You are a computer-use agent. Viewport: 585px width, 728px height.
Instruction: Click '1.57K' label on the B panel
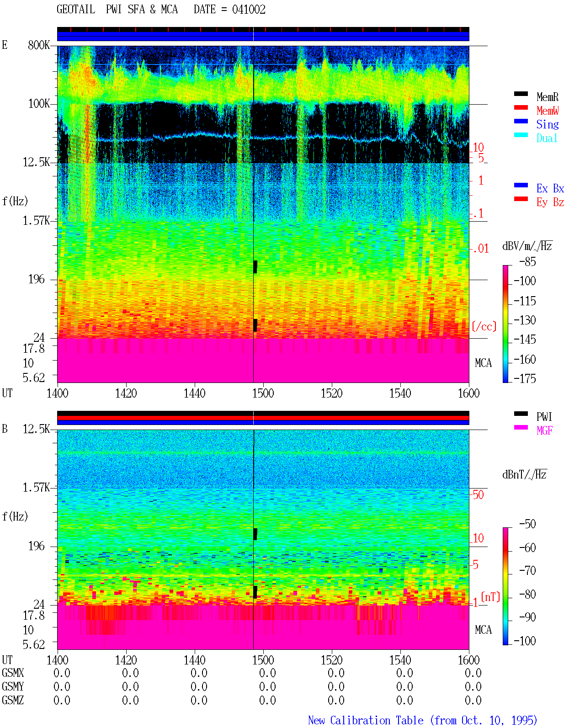(36, 488)
